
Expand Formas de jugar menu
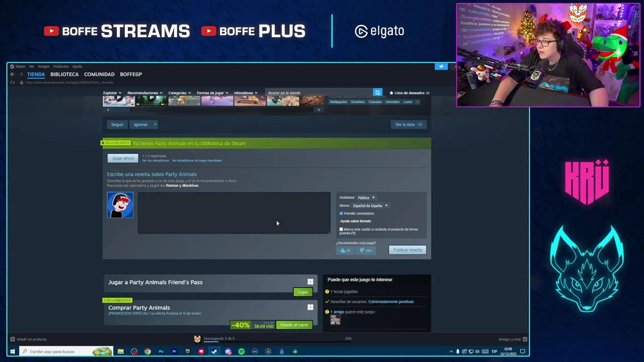(212, 93)
